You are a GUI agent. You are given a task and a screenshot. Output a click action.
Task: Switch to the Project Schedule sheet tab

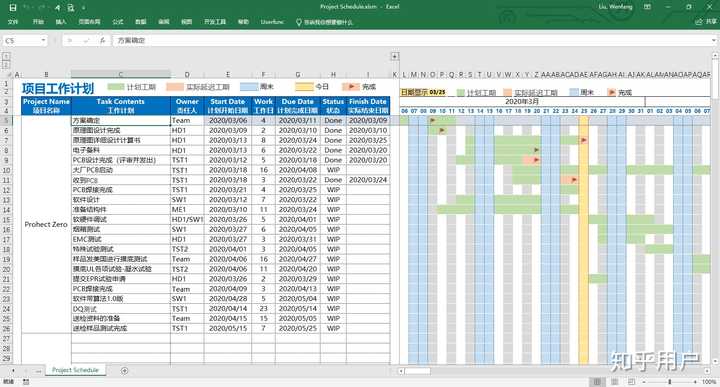[x=75, y=370]
